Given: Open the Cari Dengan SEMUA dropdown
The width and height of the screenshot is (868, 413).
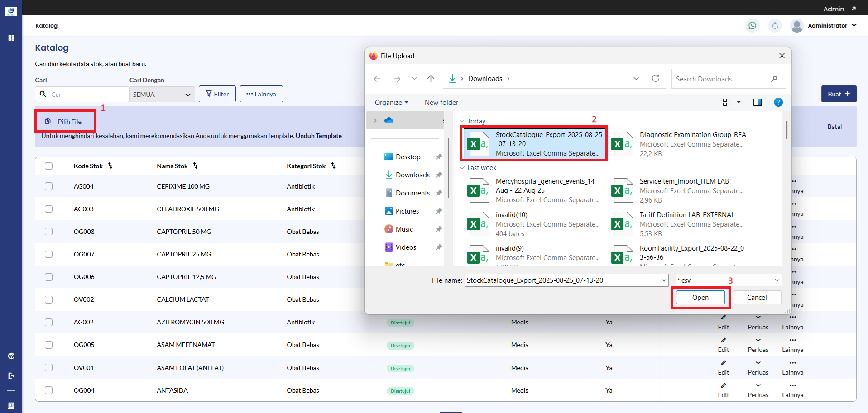Looking at the screenshot, I should (x=162, y=95).
